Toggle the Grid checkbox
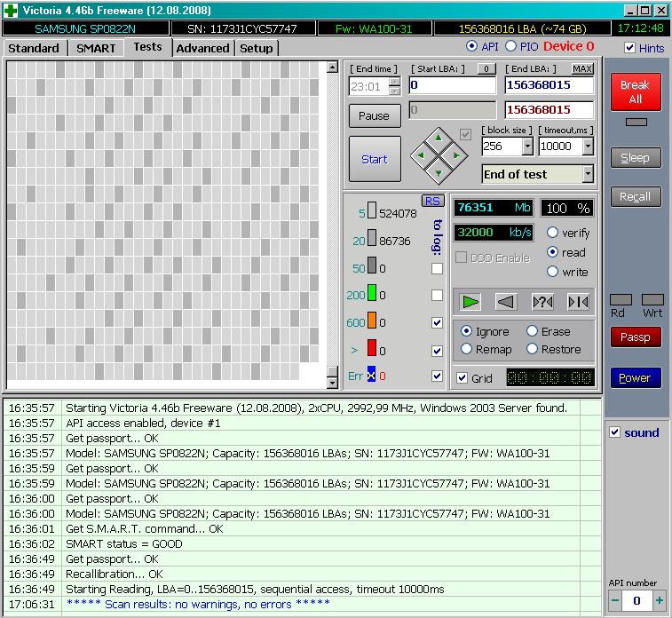The image size is (672, 618). tap(462, 377)
